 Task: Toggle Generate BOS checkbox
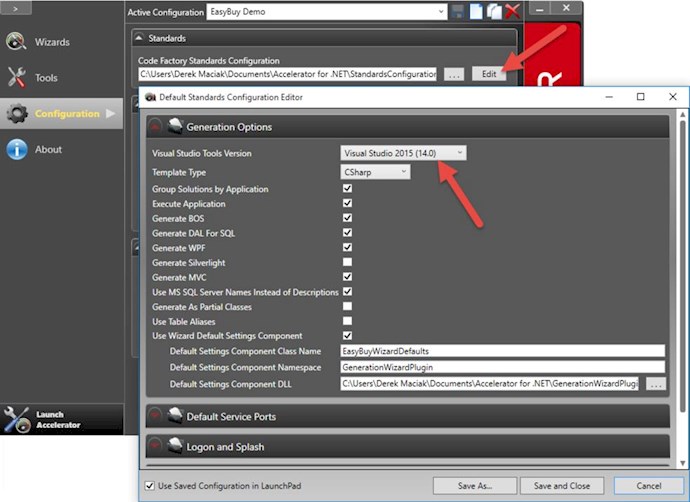pos(347,218)
